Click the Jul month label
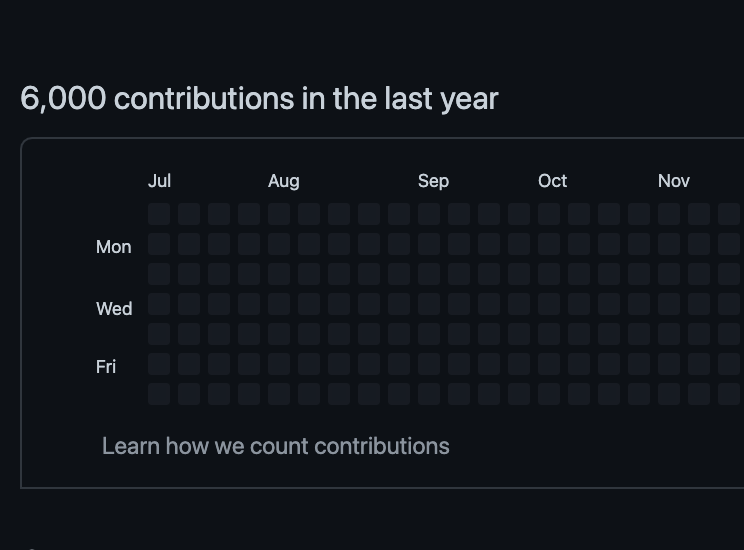The height and width of the screenshot is (550, 744). (159, 181)
